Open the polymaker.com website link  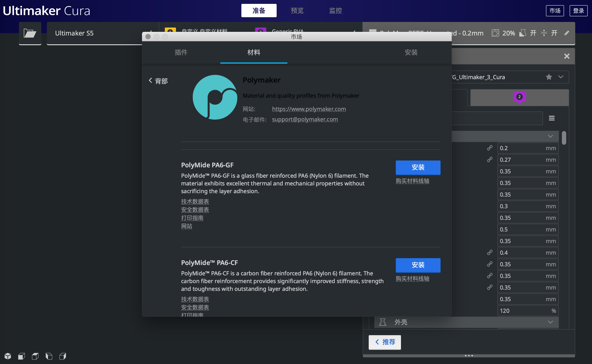[309, 109]
